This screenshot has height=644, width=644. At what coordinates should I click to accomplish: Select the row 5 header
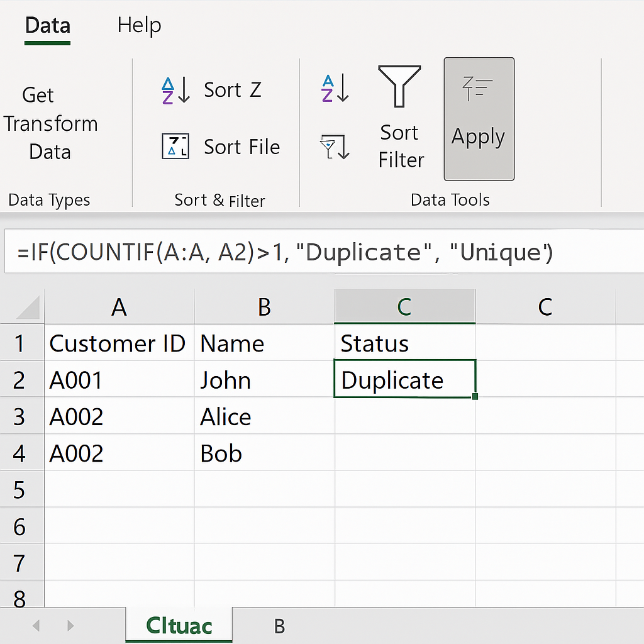tap(19, 489)
